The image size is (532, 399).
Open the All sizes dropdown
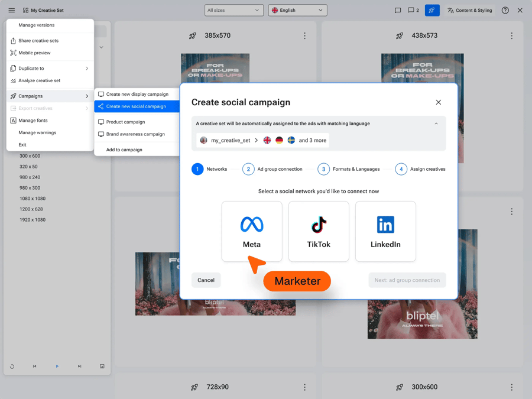234,10
